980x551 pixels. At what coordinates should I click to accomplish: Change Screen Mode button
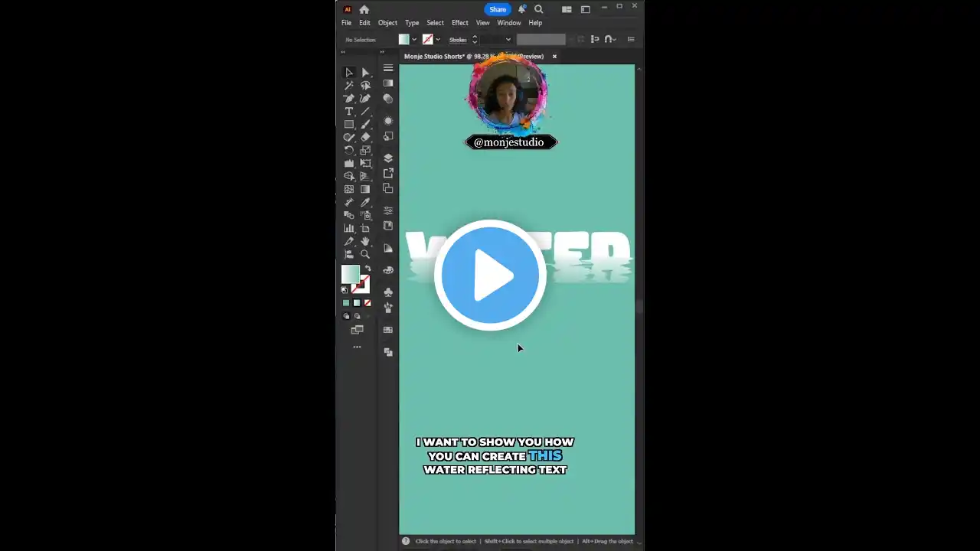click(357, 330)
